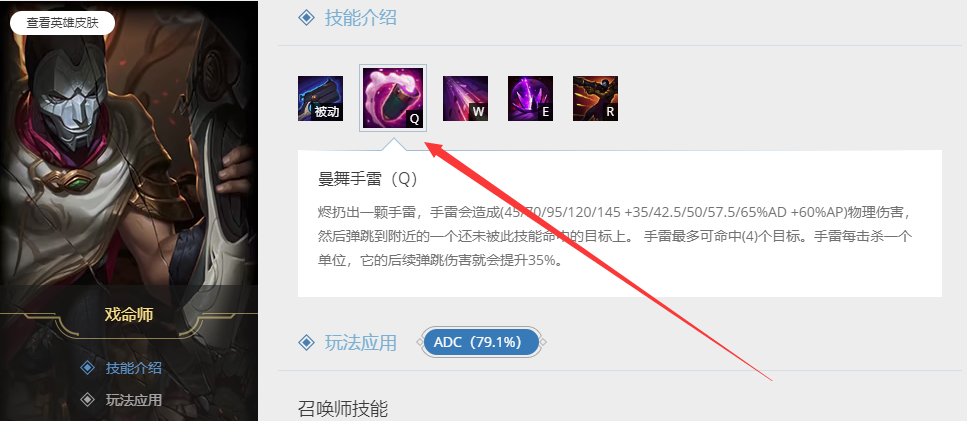Select the W skill icon
The width and height of the screenshot is (967, 421).
click(x=466, y=99)
